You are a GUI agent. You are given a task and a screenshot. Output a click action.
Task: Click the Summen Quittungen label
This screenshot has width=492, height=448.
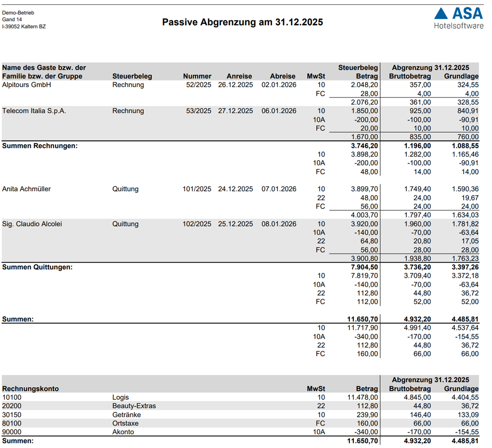tap(37, 267)
